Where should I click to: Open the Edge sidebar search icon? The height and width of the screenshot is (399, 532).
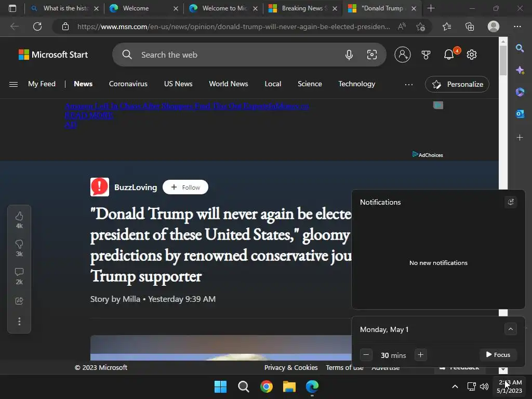pos(520,48)
